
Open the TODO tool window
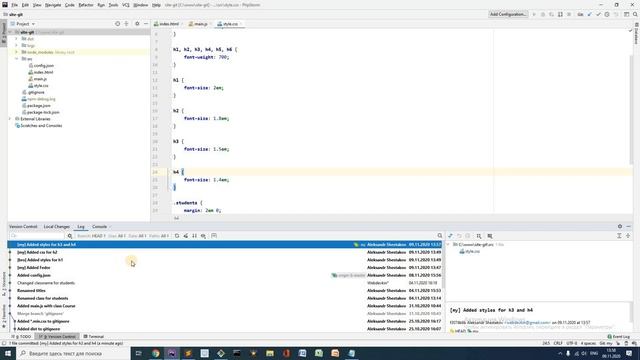point(22,337)
